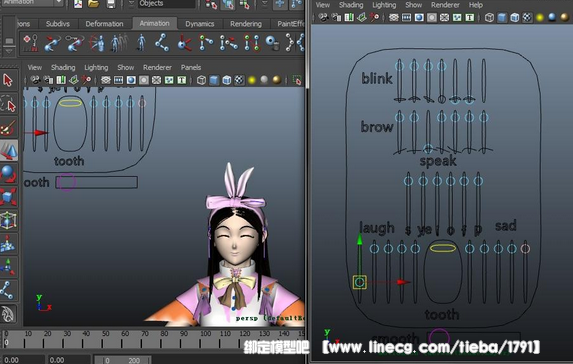
Task: Select the Scale tool cube icon
Action: [8, 197]
